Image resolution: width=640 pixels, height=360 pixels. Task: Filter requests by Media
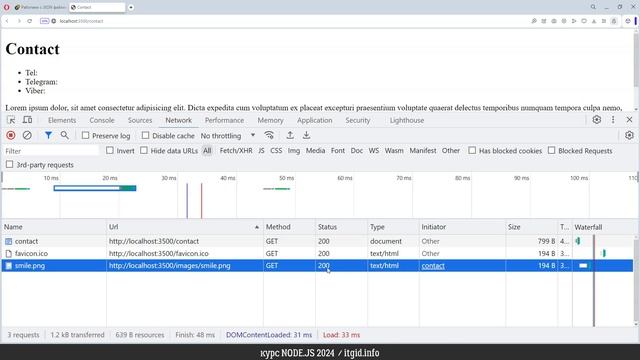pyautogui.click(x=316, y=151)
